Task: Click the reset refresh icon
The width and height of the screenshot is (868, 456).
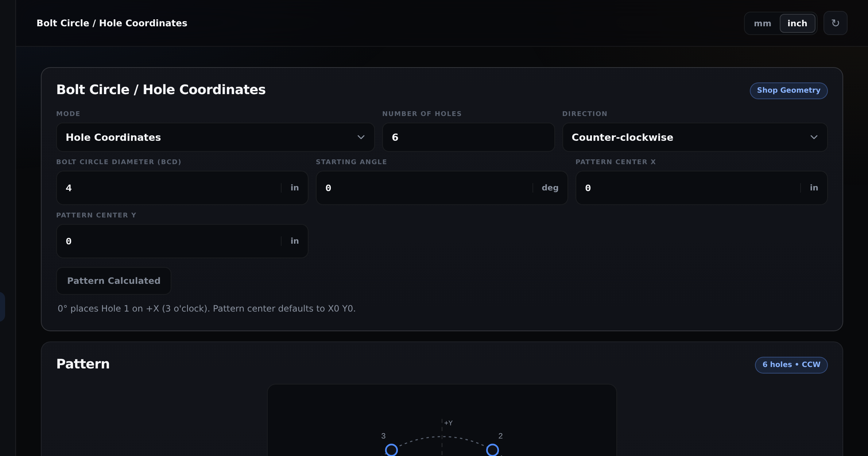Action: point(835,23)
